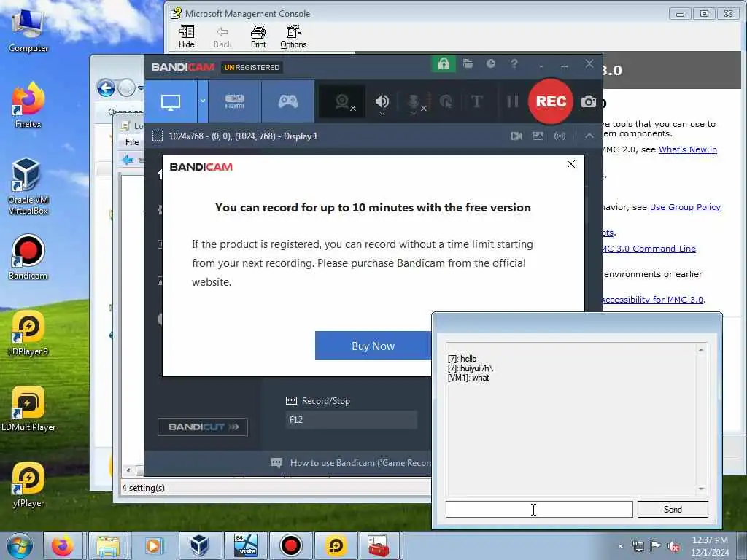The image size is (747, 560).
Task: Open media player taskbar icon
Action: pos(153,545)
